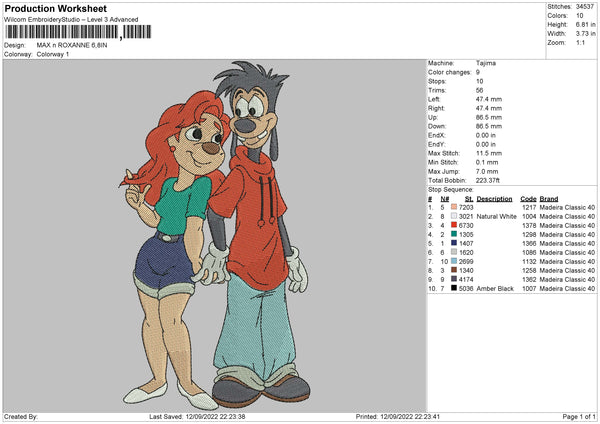Pick the light blue 2699 swatch
The height and width of the screenshot is (424, 600).
(454, 261)
